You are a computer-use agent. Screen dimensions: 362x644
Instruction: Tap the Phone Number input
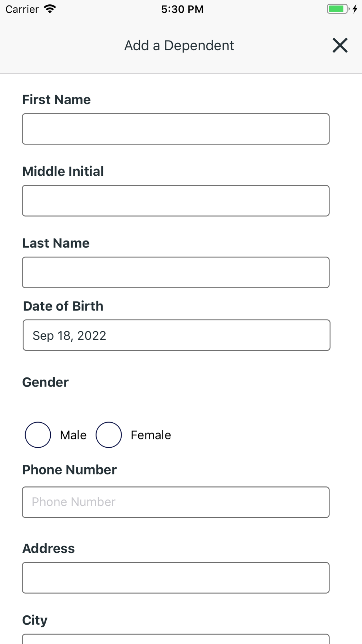pyautogui.click(x=176, y=502)
